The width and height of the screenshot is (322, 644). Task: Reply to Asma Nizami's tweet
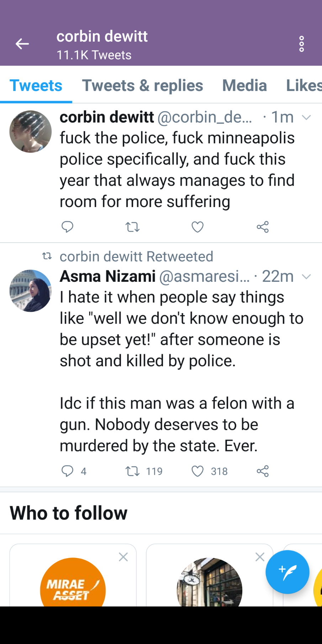coord(67,471)
